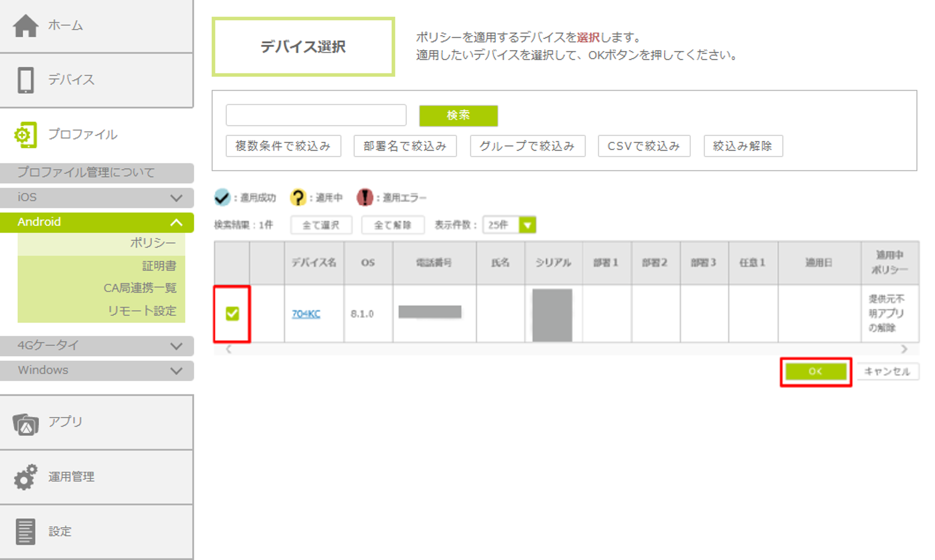
Task: Click the Profile gear-phone icon
Action: (26, 135)
